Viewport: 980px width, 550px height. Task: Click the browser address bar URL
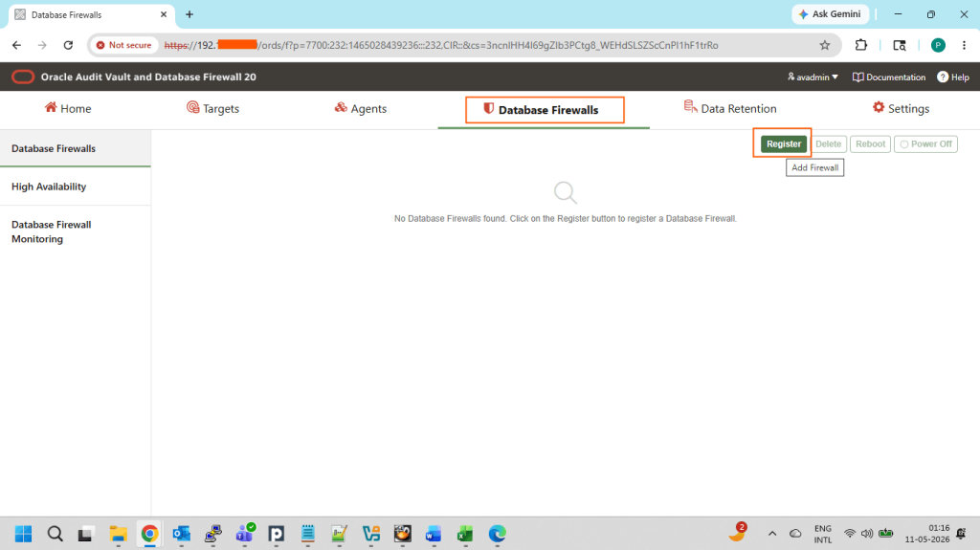click(440, 45)
